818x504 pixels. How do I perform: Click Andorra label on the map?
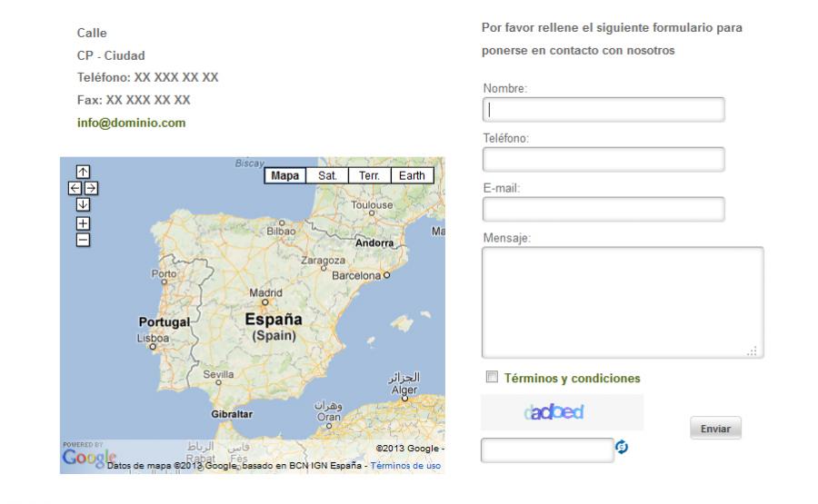coord(374,242)
